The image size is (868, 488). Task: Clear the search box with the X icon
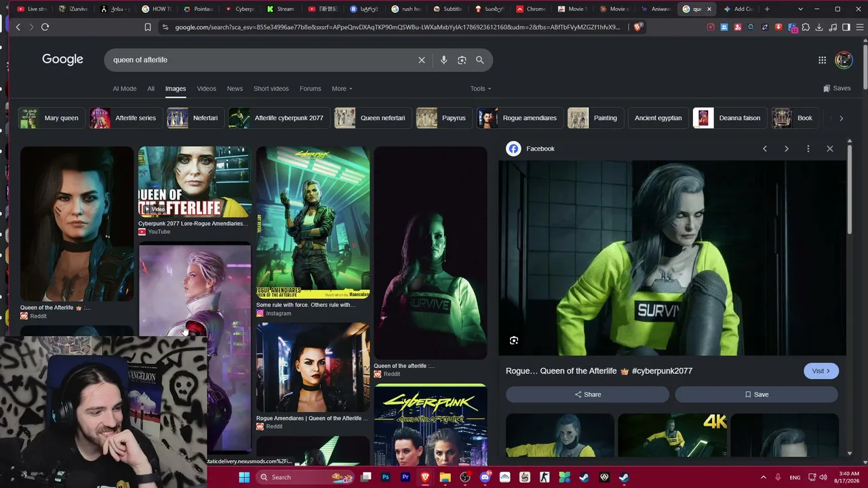point(421,60)
